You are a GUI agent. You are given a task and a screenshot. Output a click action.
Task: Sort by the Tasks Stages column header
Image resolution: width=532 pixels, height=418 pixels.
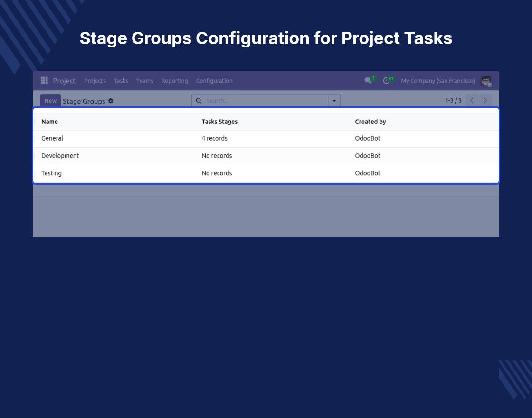click(x=219, y=122)
